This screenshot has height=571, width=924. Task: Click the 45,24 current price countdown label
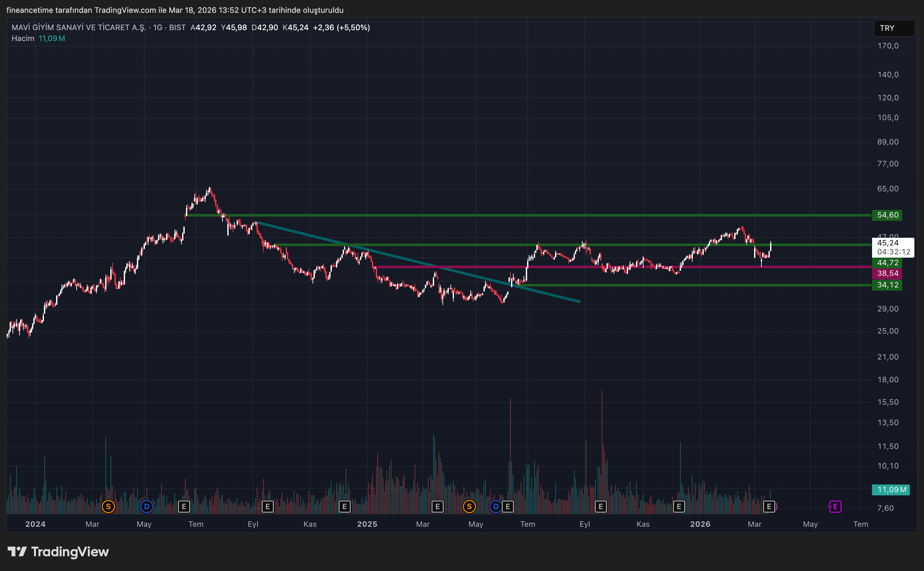tap(892, 247)
